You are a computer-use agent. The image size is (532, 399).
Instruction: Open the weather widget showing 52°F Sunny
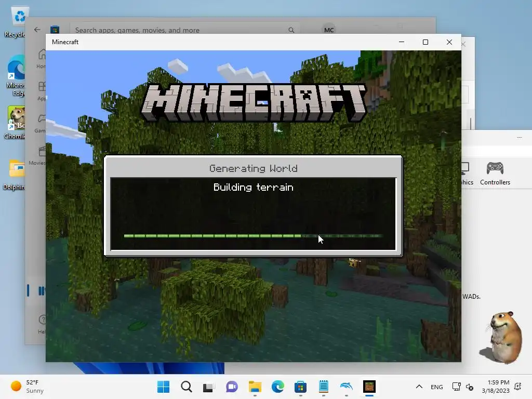[27, 387]
